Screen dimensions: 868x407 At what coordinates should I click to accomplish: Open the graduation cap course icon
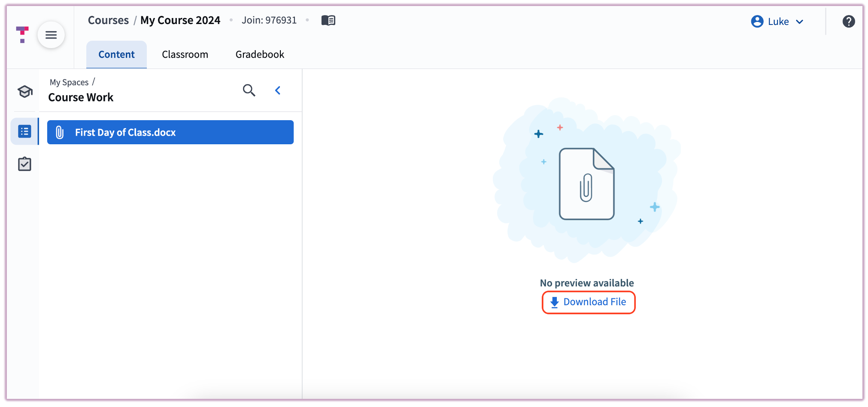(x=24, y=91)
